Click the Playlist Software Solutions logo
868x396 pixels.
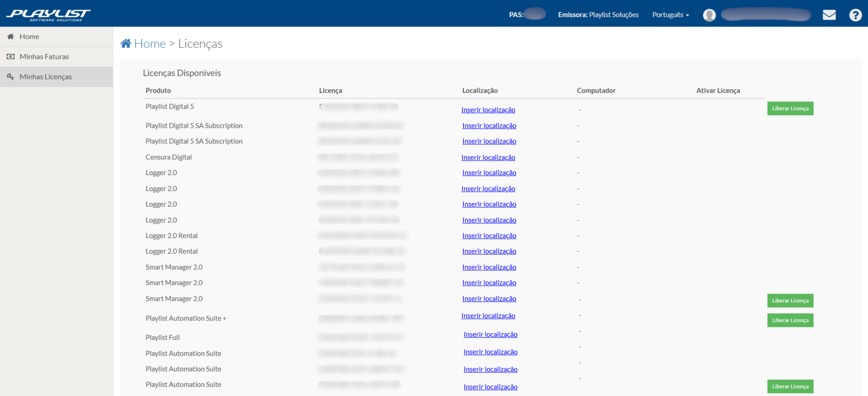48,15
